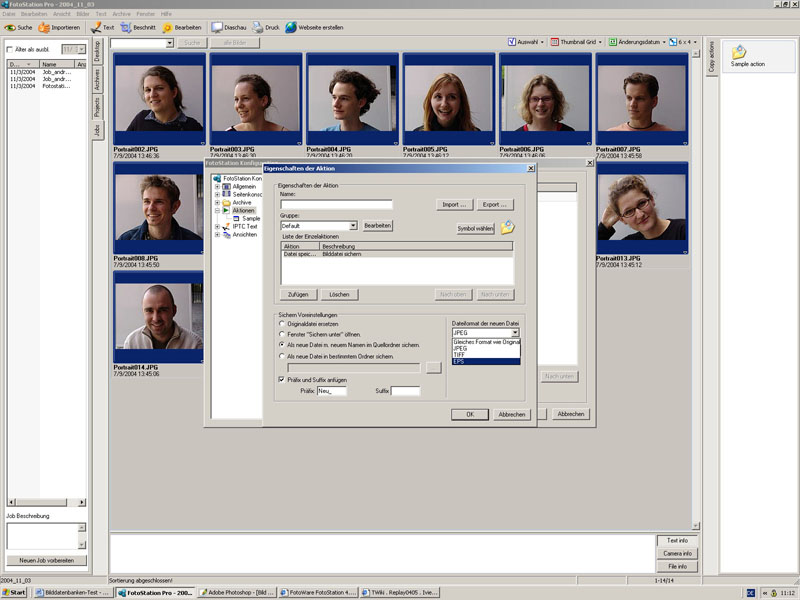Launch the Webseite erstellen tool
Viewport: 800px width, 600px height.
click(314, 28)
